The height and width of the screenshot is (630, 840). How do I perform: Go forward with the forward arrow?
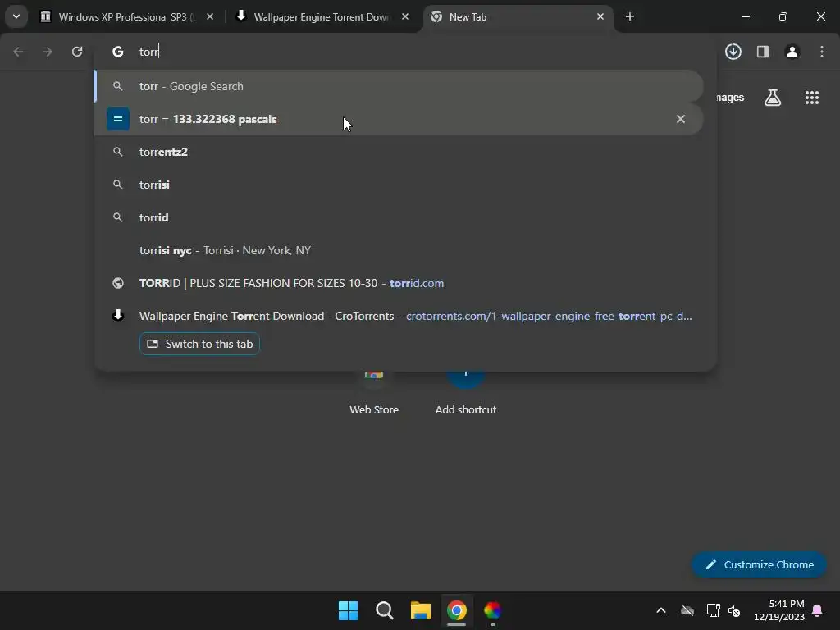(x=48, y=52)
